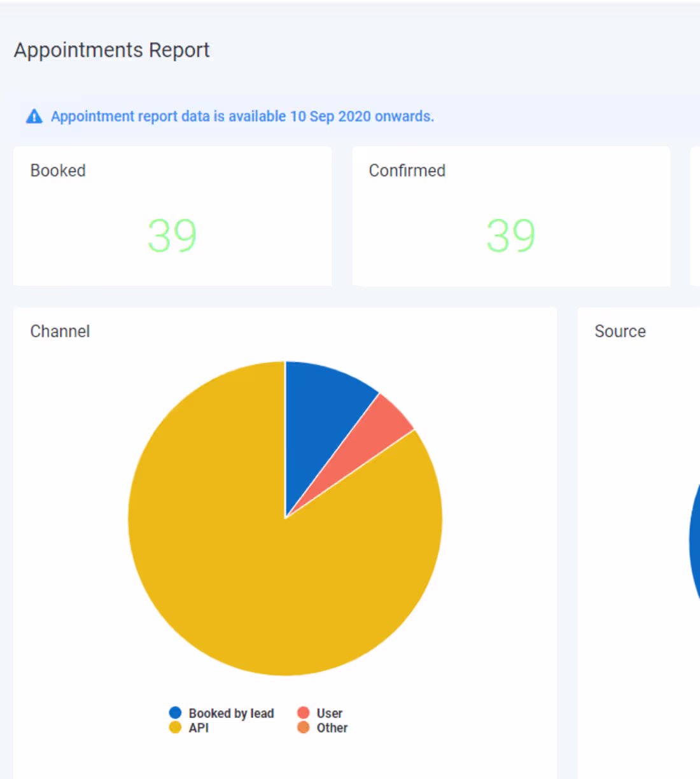Click the blue 'Booked by lead' legend dot
This screenshot has width=700, height=779.
176,713
